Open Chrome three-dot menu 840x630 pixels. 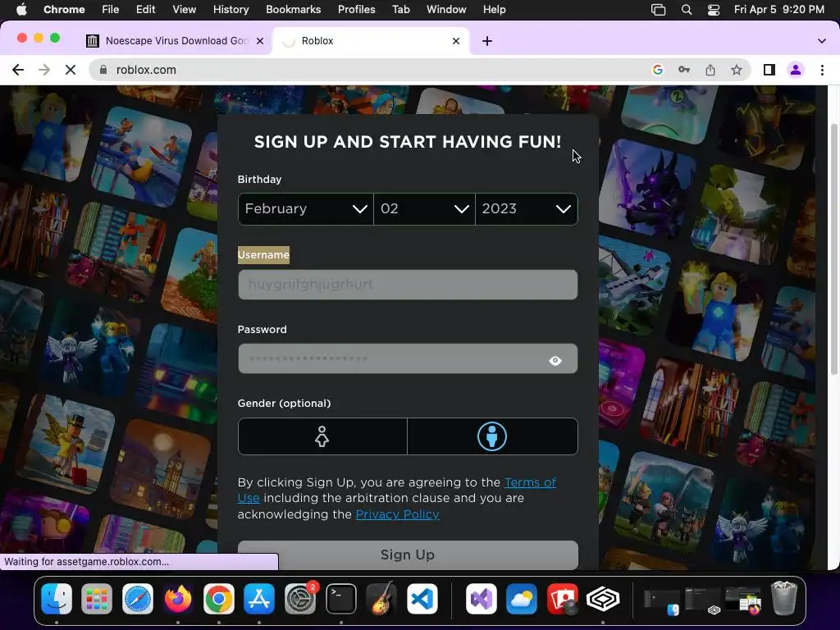click(x=822, y=70)
